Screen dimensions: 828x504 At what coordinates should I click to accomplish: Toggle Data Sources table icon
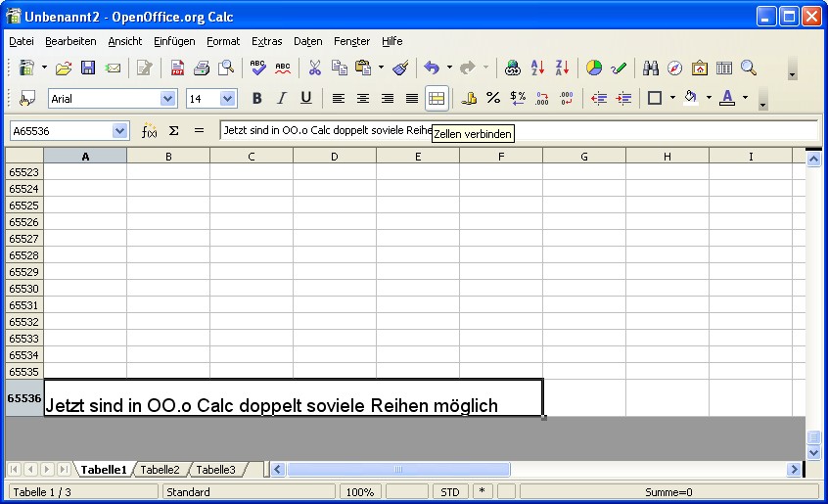coord(724,69)
